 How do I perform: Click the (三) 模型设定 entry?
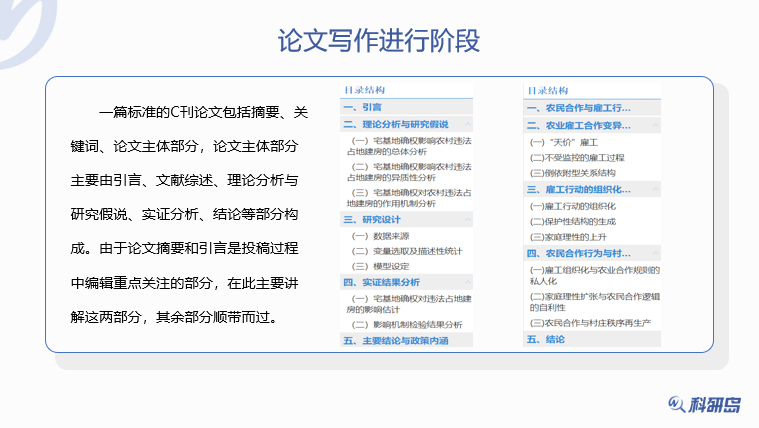[380, 266]
